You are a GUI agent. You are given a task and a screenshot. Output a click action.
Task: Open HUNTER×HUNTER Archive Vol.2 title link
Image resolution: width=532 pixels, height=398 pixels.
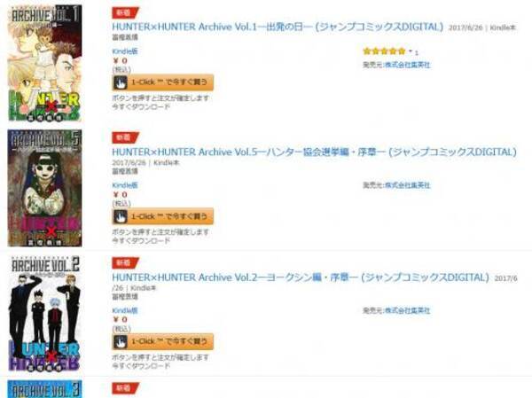pyautogui.click(x=301, y=277)
